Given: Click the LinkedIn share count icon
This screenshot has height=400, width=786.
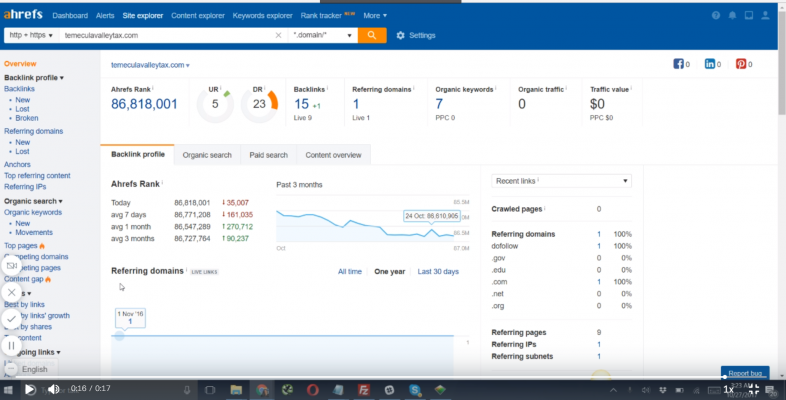Looking at the screenshot, I should click(711, 64).
